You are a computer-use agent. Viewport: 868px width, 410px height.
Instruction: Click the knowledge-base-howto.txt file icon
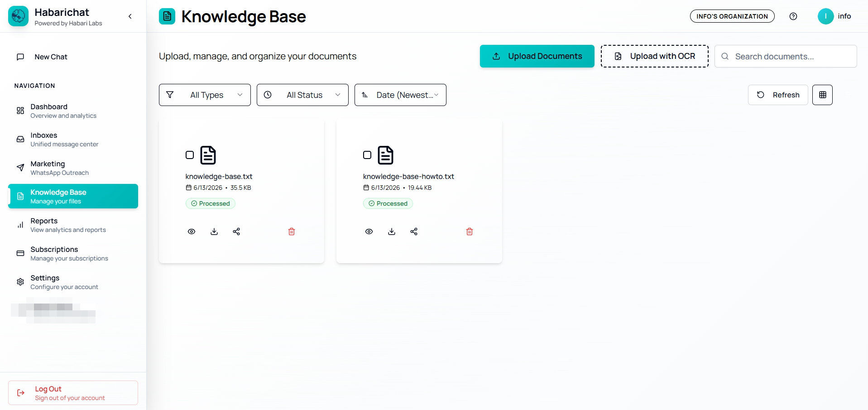coord(385,155)
